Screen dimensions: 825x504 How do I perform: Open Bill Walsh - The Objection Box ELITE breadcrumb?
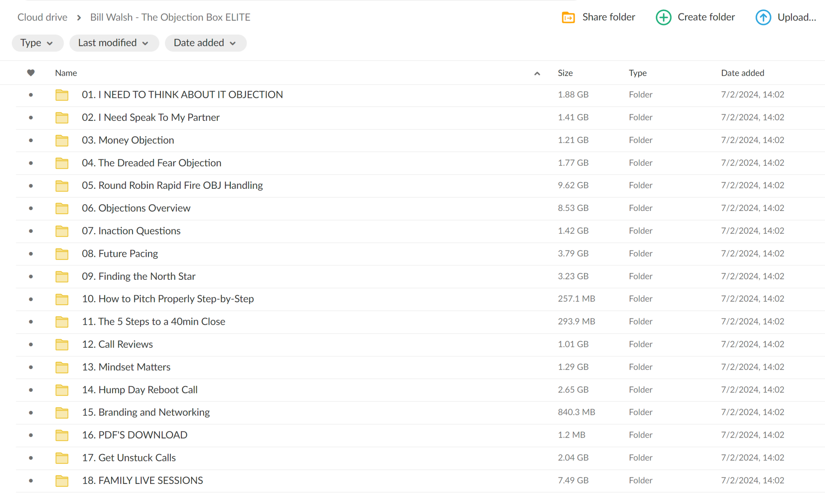pos(170,17)
